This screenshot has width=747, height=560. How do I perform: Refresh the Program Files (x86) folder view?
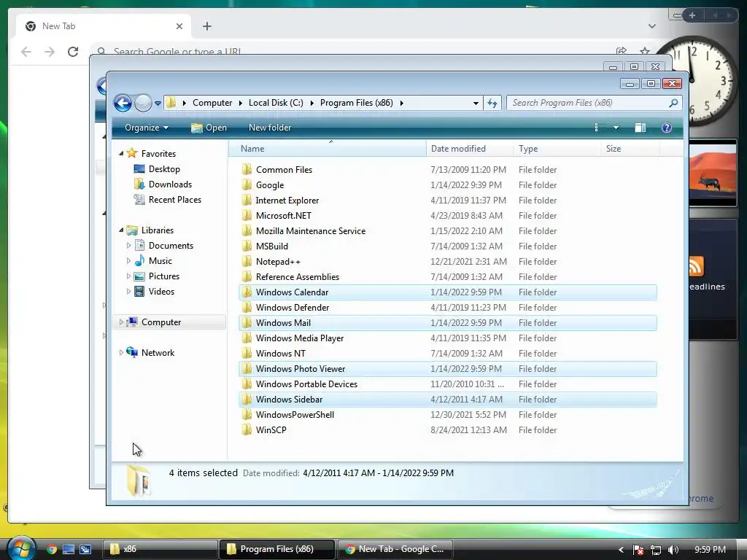[x=492, y=103]
